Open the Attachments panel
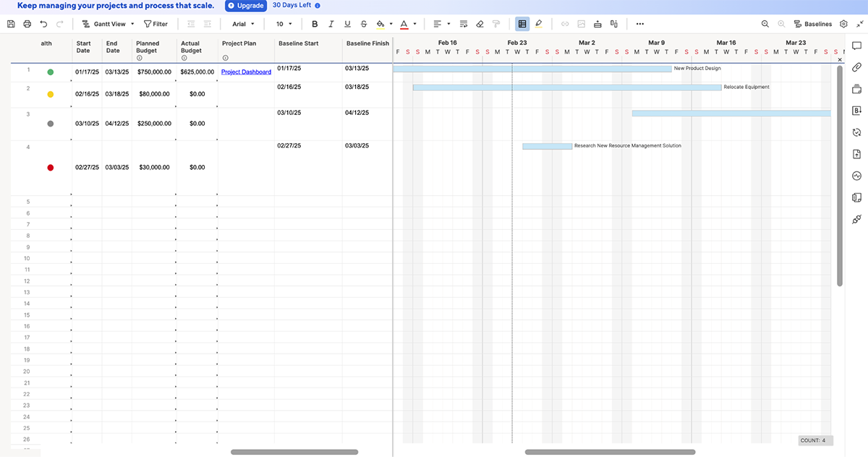The image size is (868, 457). point(856,67)
